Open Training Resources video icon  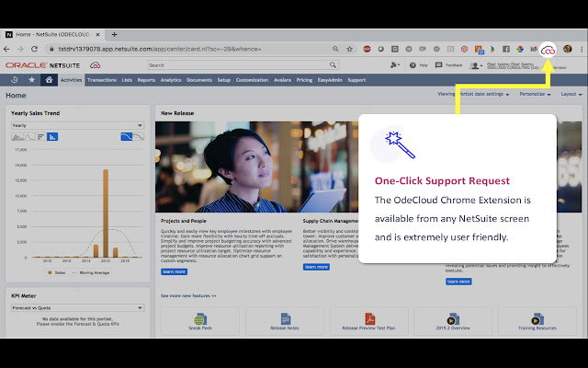click(537, 321)
